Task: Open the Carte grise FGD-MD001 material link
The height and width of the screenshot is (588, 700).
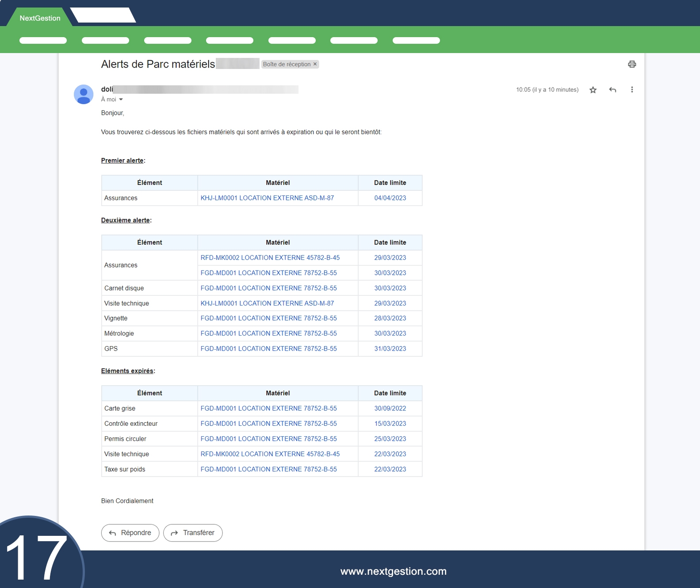Action: pyautogui.click(x=268, y=409)
